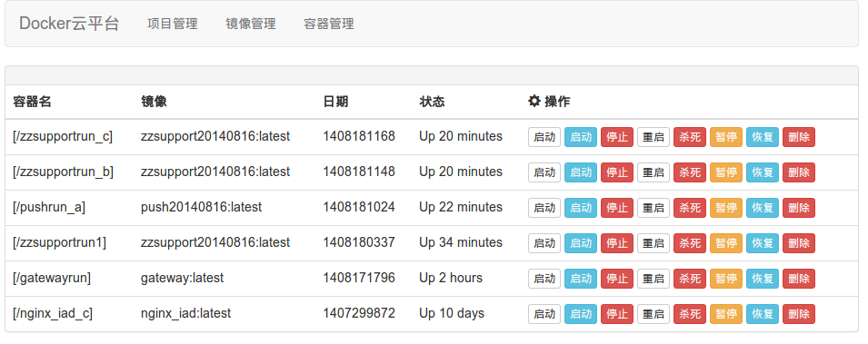
Task: Click white 启动 button for /pushrun_a
Action: click(x=544, y=208)
